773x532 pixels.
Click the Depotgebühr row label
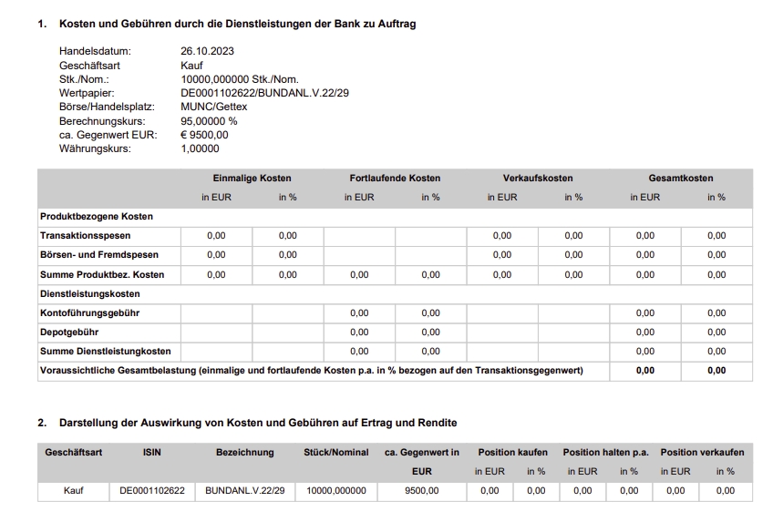pyautogui.click(x=69, y=332)
